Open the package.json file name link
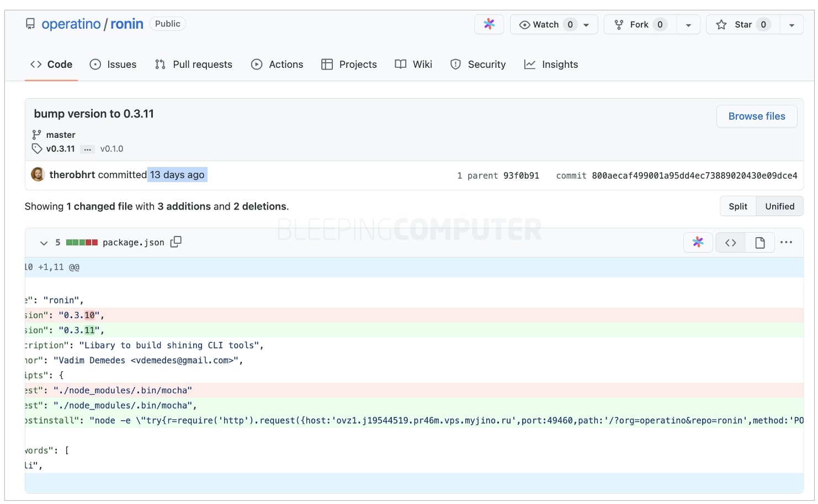The width and height of the screenshot is (818, 504). 134,243
